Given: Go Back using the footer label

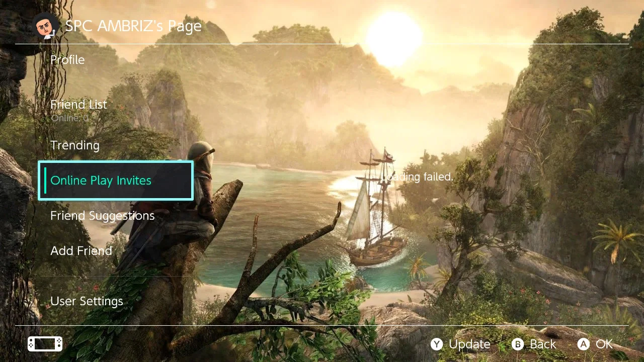Looking at the screenshot, I should 543,344.
